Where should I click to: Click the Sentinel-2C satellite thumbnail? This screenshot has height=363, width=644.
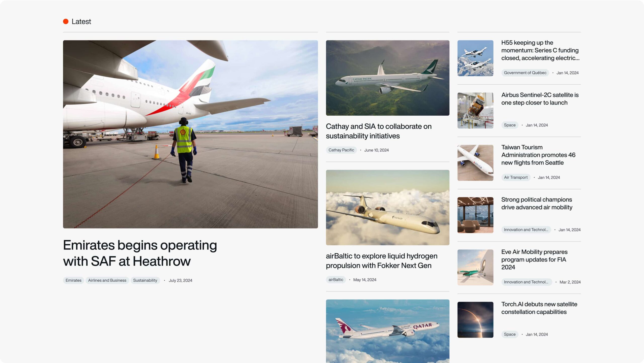tap(475, 111)
